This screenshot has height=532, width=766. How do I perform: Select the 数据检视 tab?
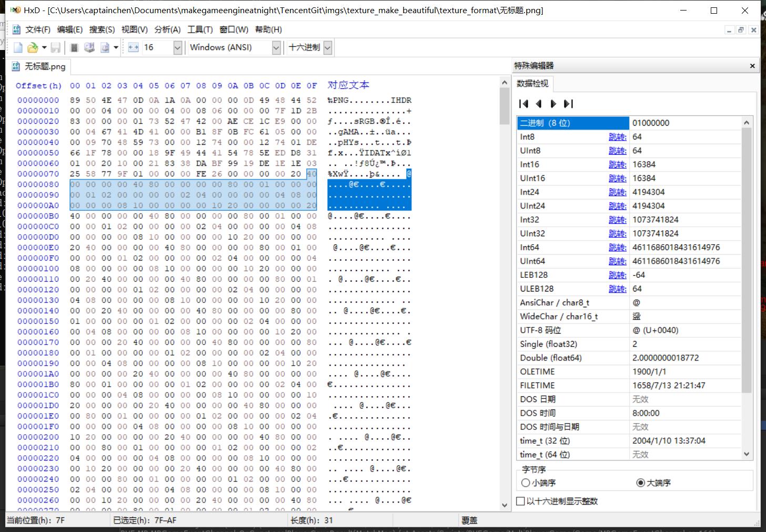(532, 83)
